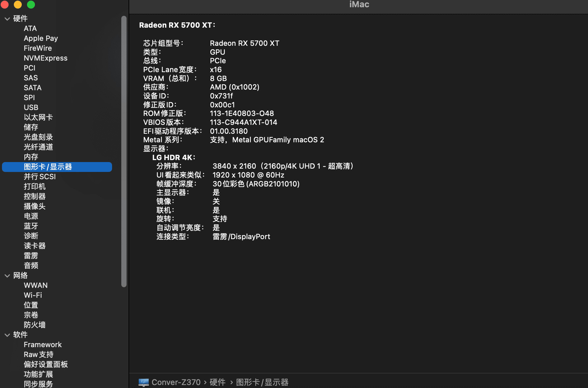Viewport: 588px width, 388px height.
Task: Select 位置 under 网络
Action: click(31, 305)
